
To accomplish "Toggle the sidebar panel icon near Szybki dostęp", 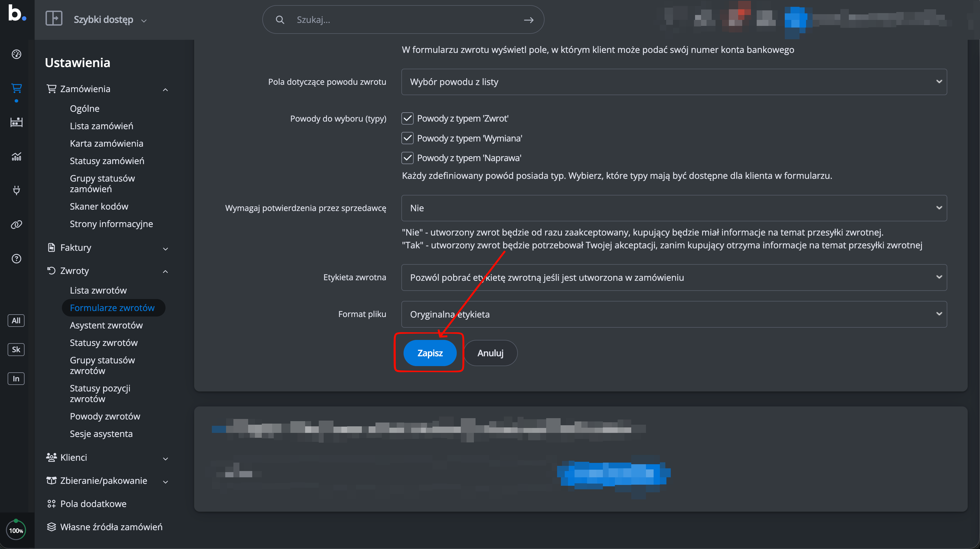I will point(54,18).
